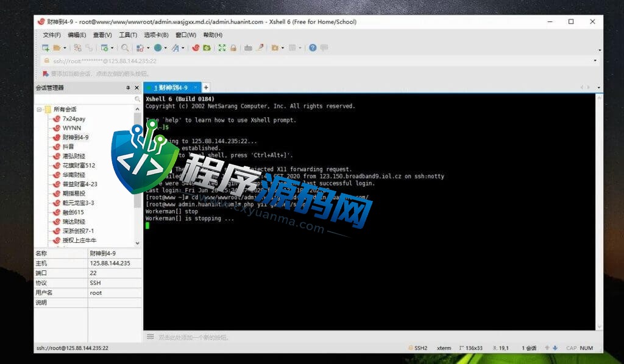Viewport: 624px width, 364px height.
Task: Close the 财神到4-9 tab
Action: tap(196, 87)
